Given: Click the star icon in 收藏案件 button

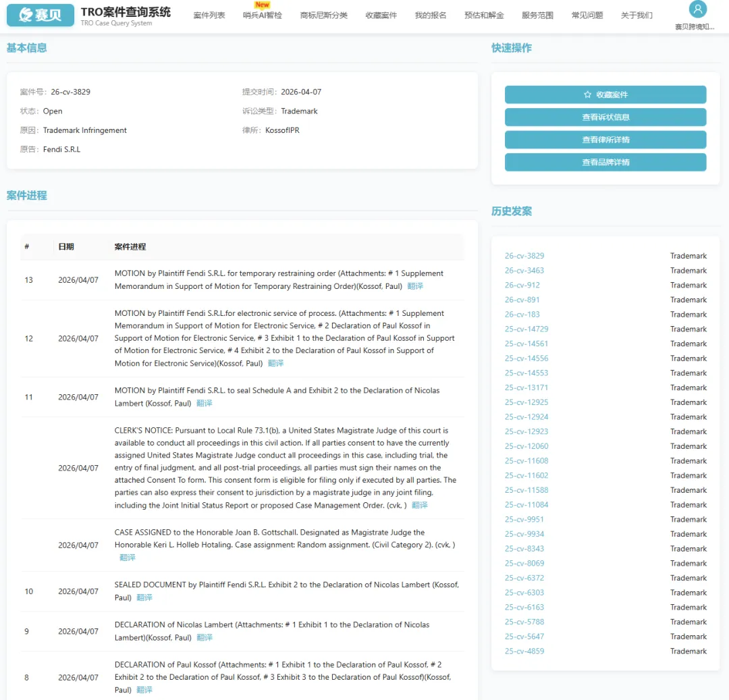Looking at the screenshot, I should pyautogui.click(x=587, y=95).
